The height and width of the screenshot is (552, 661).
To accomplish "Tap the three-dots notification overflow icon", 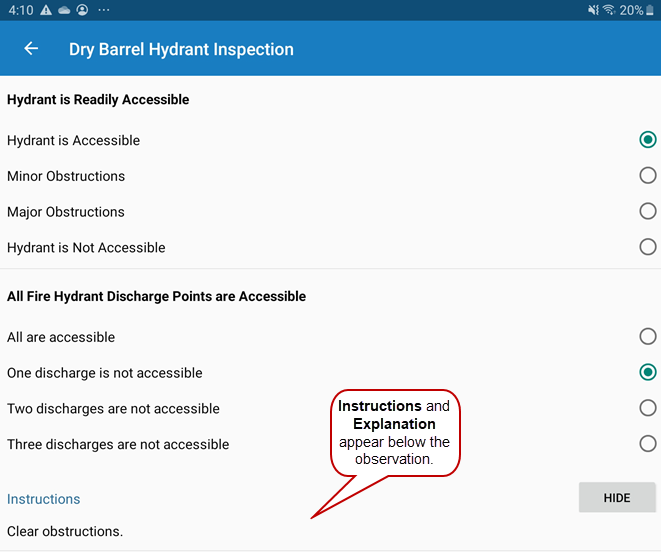I will (x=104, y=10).
